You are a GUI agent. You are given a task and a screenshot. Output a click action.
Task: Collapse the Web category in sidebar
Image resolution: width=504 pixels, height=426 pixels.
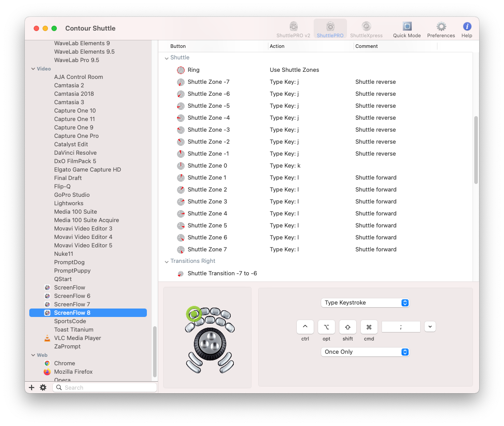pos(33,355)
